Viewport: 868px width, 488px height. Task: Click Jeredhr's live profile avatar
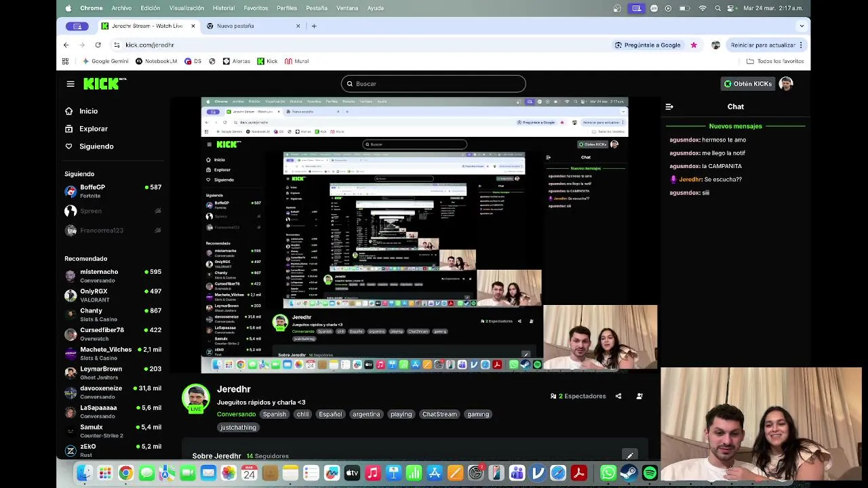(195, 398)
